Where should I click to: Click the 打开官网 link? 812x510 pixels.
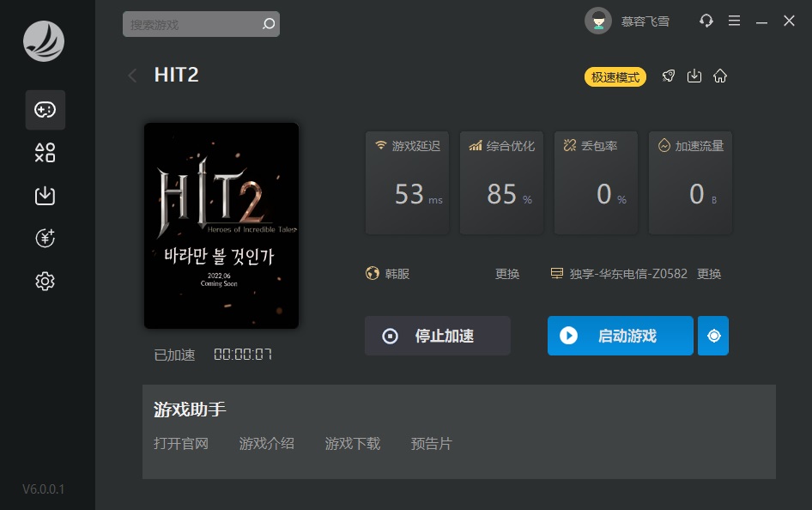[181, 444]
